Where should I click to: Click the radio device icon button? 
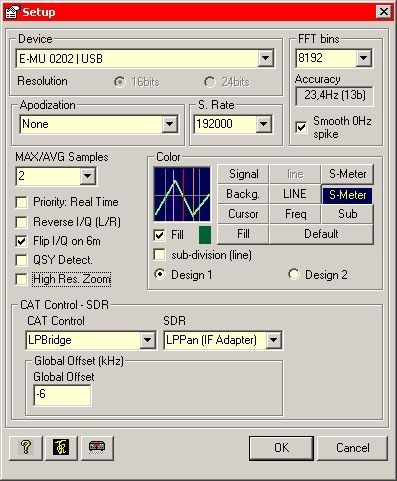click(97, 448)
